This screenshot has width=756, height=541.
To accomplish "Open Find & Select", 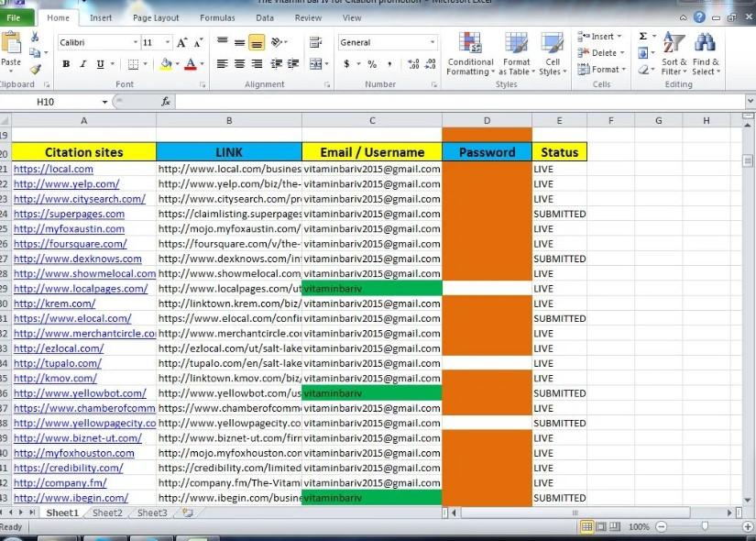I will [704, 53].
